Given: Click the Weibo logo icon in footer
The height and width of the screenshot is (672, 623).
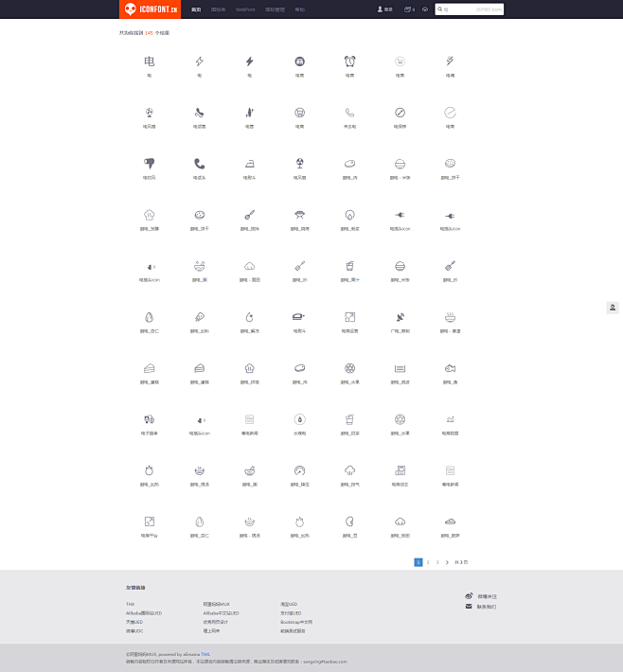Looking at the screenshot, I should click(469, 595).
